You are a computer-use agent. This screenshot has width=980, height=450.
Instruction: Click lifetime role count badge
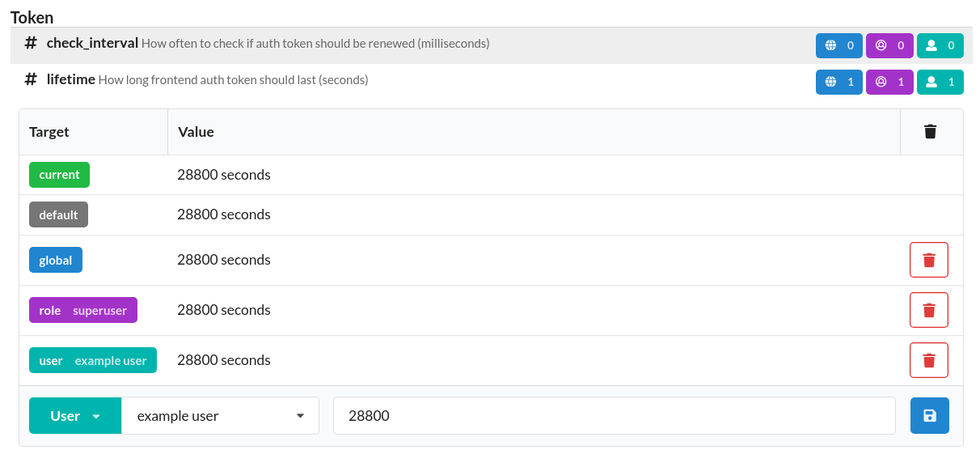pyautogui.click(x=889, y=82)
